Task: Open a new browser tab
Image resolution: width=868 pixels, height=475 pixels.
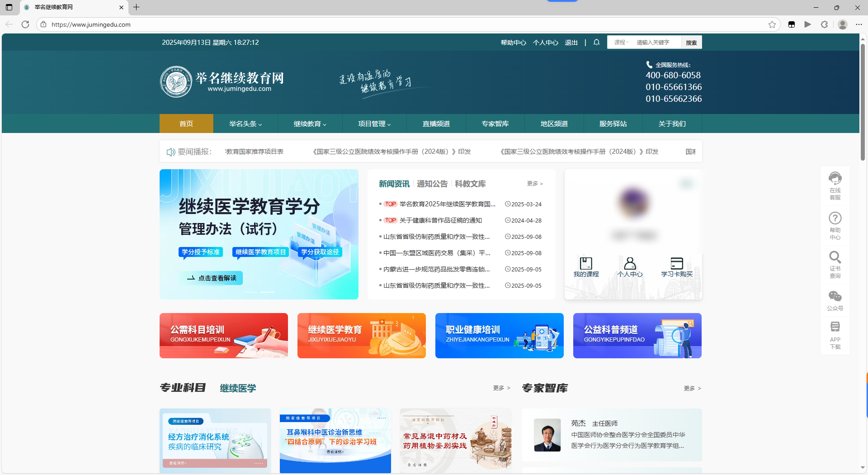Action: pos(136,7)
